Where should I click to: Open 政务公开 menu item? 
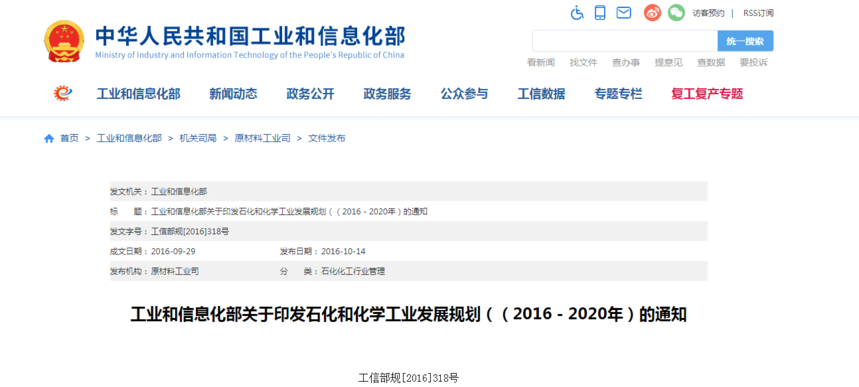(310, 94)
